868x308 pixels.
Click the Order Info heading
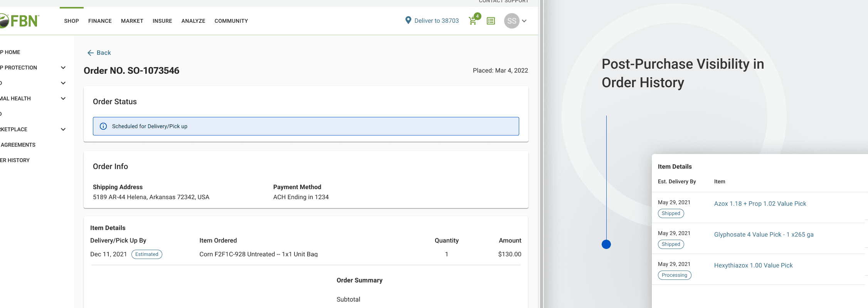[110, 166]
